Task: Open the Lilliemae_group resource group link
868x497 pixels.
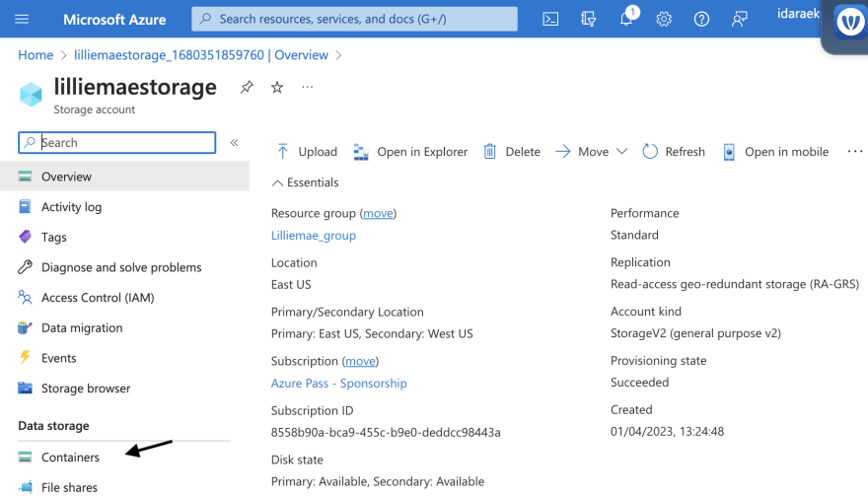Action: (314, 236)
